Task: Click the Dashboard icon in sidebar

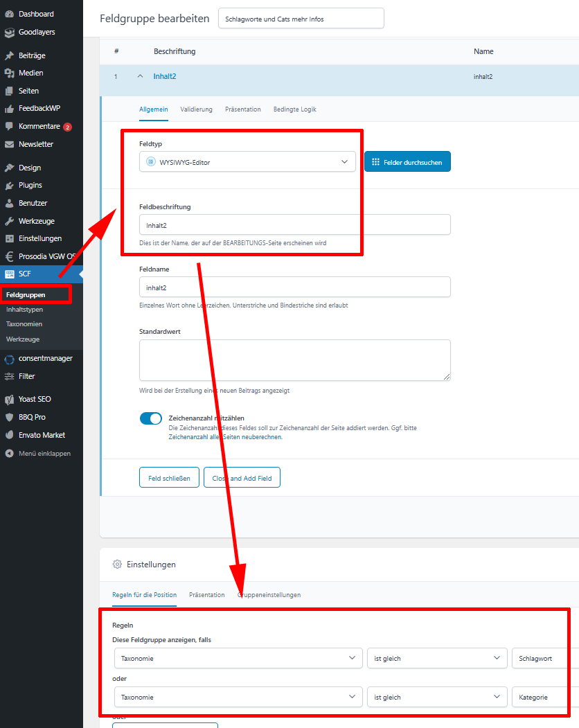Action: (9, 14)
